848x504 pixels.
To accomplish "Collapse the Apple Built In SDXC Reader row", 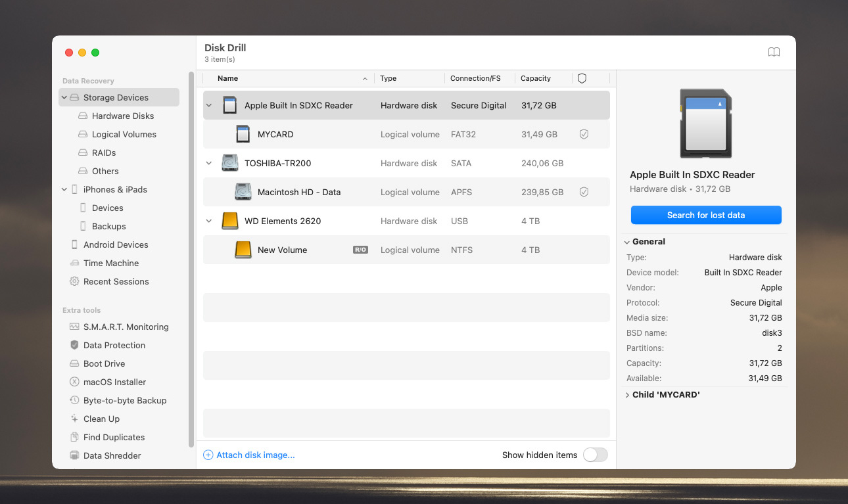I will 209,105.
